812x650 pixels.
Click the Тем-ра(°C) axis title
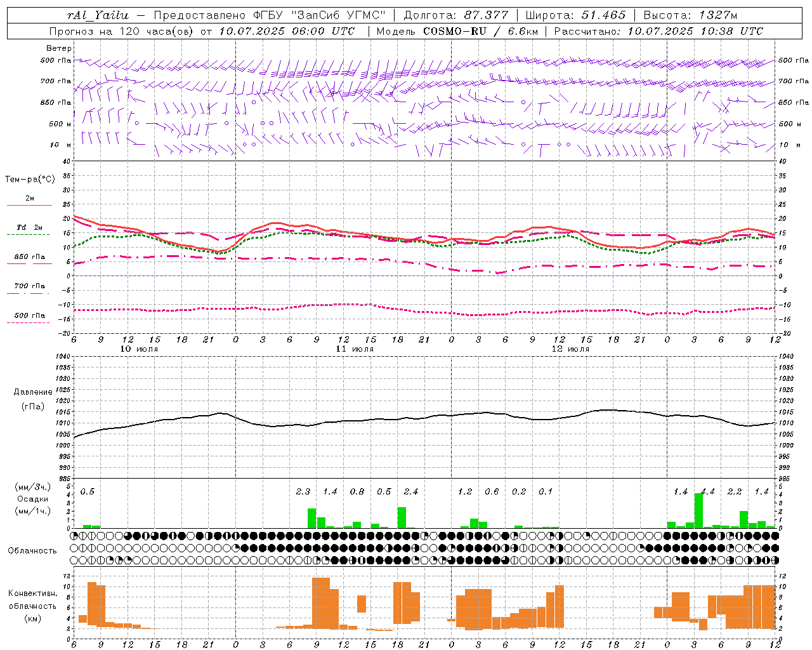point(30,180)
